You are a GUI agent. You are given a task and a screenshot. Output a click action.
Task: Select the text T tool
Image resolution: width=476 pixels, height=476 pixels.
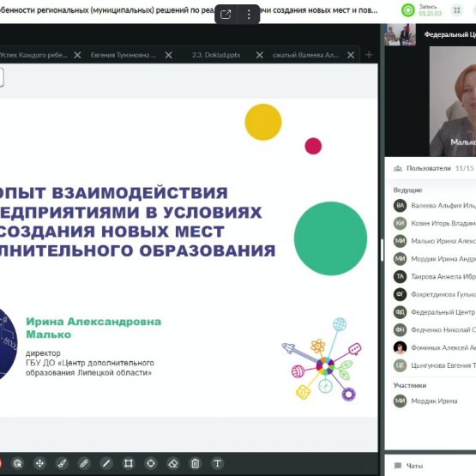(217, 463)
